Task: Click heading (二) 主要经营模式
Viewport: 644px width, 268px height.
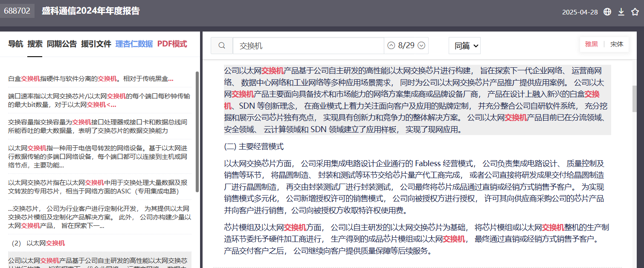Action: [254, 147]
